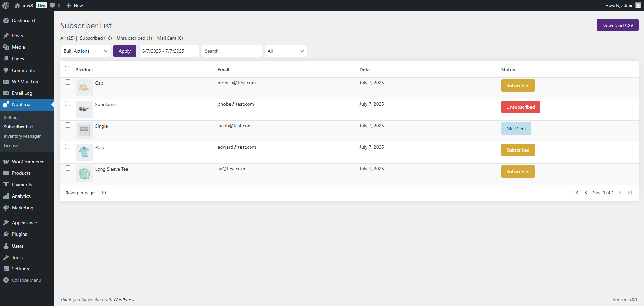Image resolution: width=644 pixels, height=306 pixels.
Task: Check the Single product row checkbox
Action: [x=68, y=125]
